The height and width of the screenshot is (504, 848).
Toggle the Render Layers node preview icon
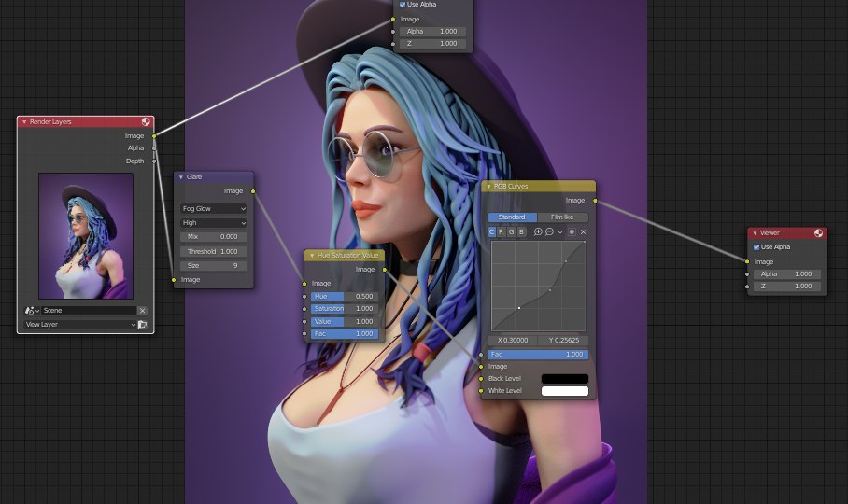point(146,121)
